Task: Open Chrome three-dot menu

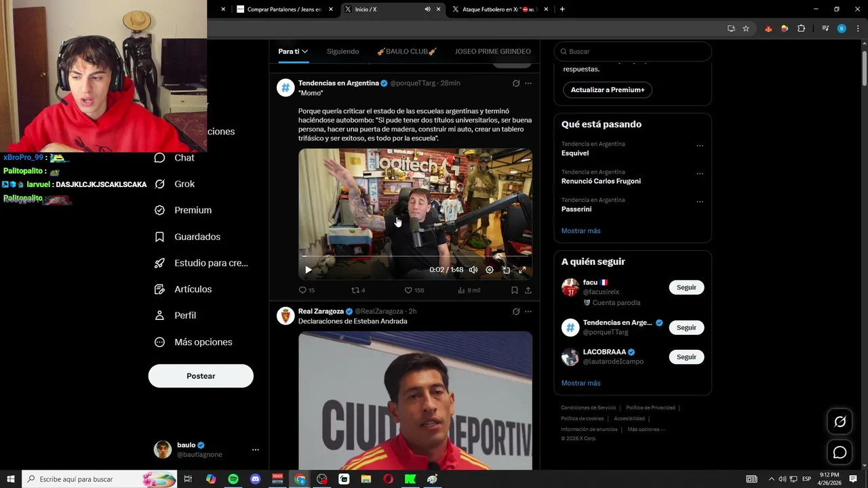Action: click(858, 28)
